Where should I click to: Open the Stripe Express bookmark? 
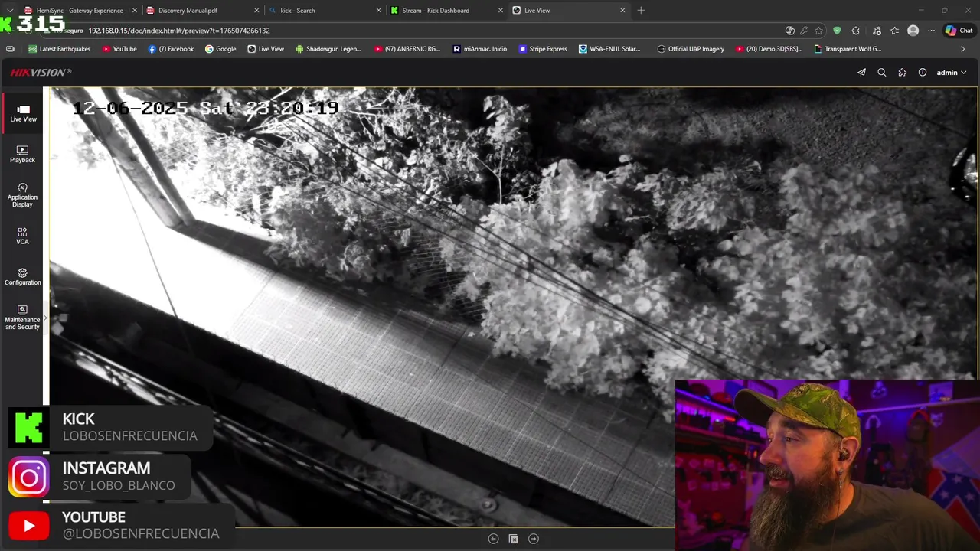(543, 49)
